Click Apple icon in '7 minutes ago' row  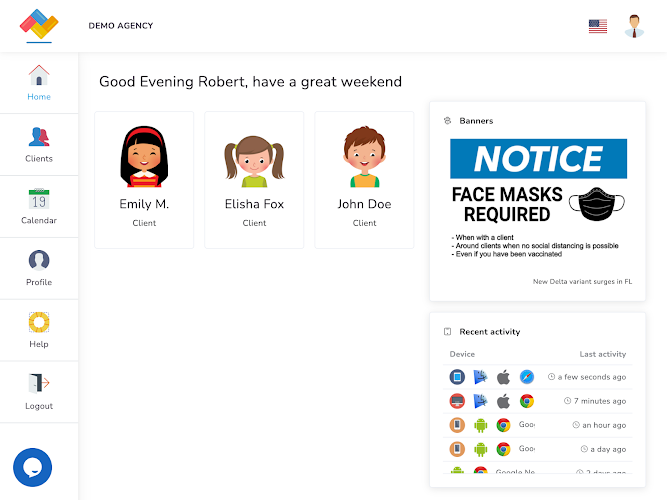pyautogui.click(x=504, y=401)
